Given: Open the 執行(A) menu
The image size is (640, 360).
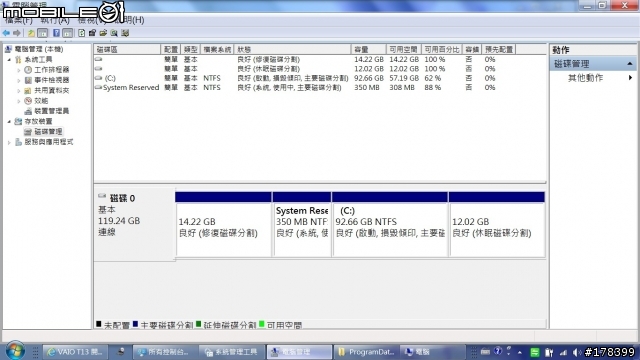Looking at the screenshot, I should [x=55, y=20].
